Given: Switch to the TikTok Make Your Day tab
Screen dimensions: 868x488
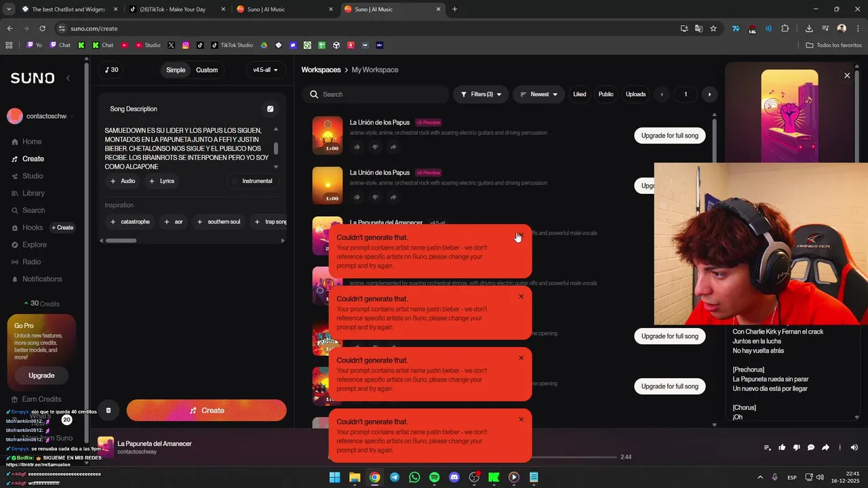Looking at the screenshot, I should pyautogui.click(x=175, y=9).
